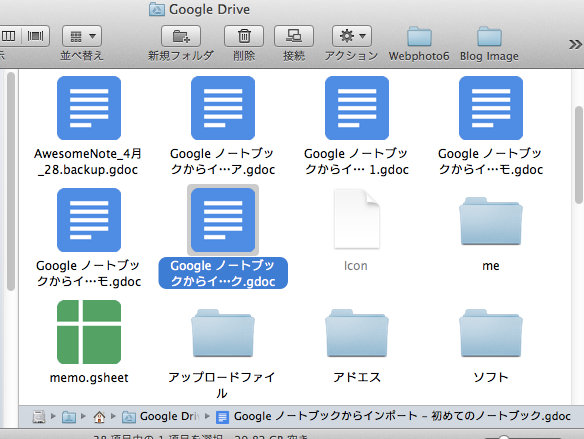Click the memo.gsheet file name

(x=89, y=378)
